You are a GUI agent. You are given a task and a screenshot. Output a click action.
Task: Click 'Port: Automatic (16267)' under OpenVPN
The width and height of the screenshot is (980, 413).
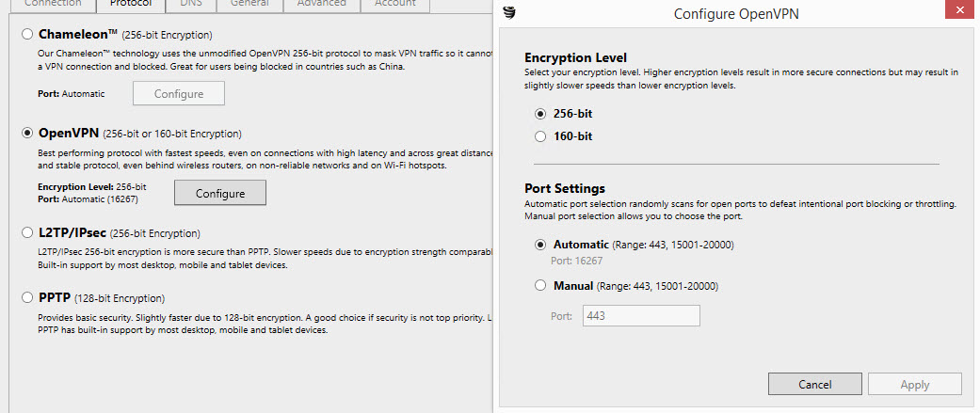click(x=88, y=199)
